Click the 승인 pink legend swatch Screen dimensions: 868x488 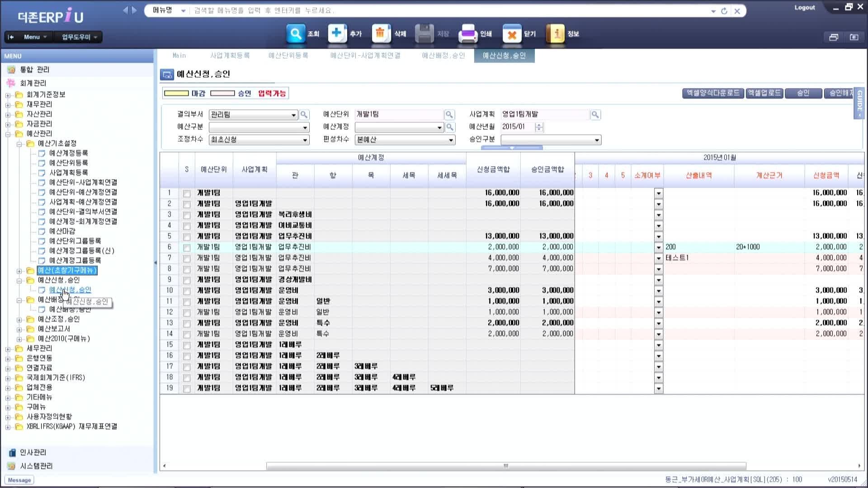(222, 94)
